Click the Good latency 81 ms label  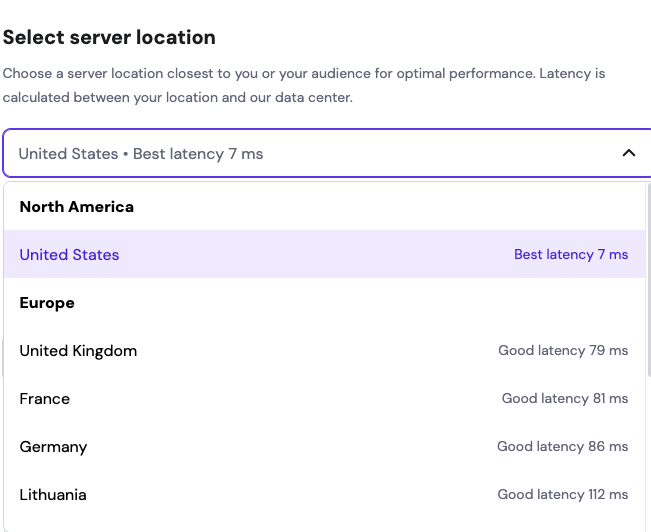pyautogui.click(x=565, y=399)
